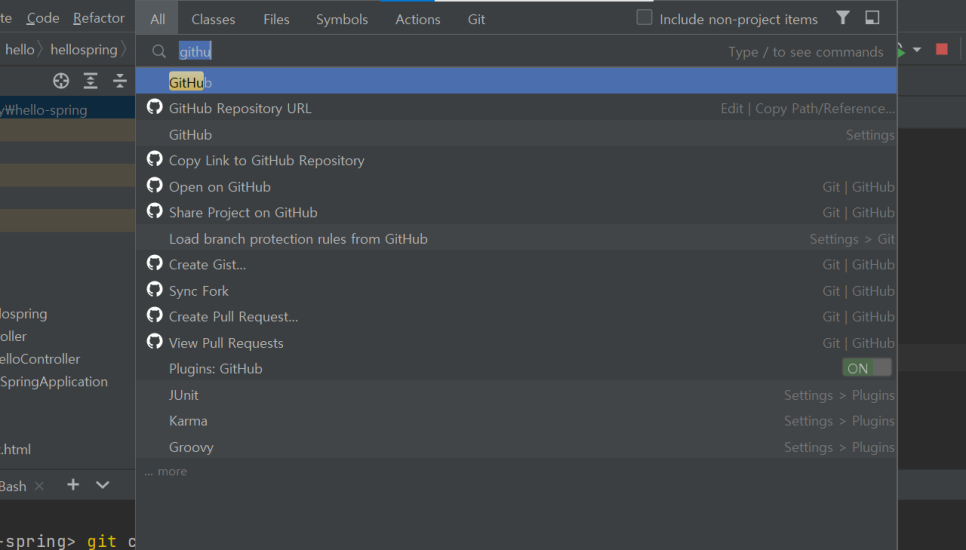Switch to the Symbols tab
This screenshot has width=966, height=550.
pyautogui.click(x=342, y=19)
